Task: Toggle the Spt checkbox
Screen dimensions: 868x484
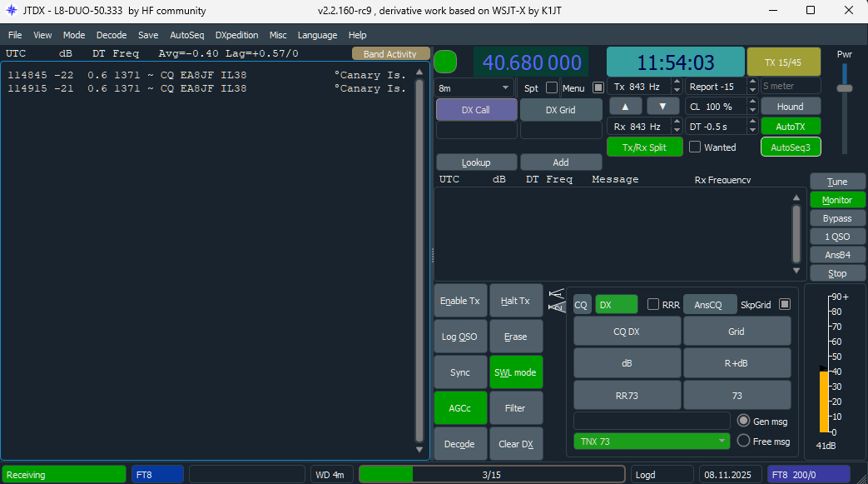Action: click(552, 87)
